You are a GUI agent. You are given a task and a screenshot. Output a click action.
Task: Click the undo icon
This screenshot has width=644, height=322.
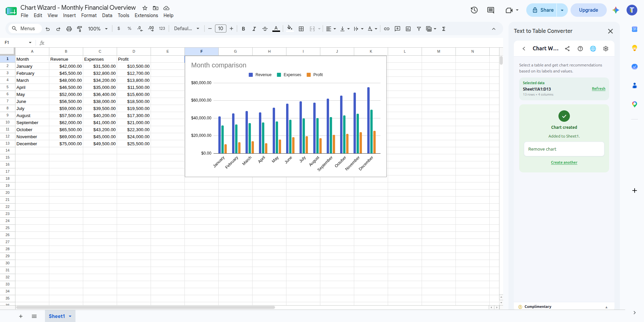pos(48,29)
